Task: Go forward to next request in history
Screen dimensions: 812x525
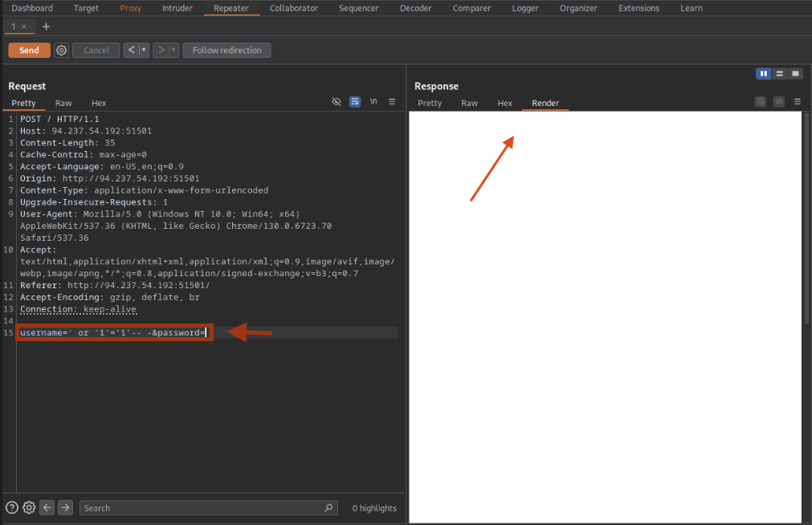Action: point(161,51)
